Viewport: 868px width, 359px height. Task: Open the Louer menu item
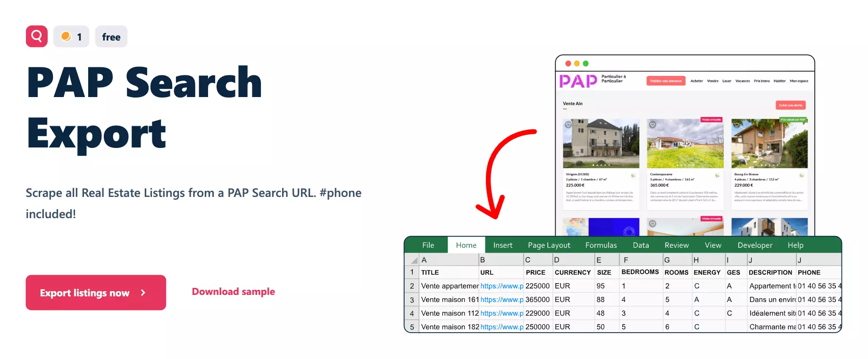[x=727, y=81]
